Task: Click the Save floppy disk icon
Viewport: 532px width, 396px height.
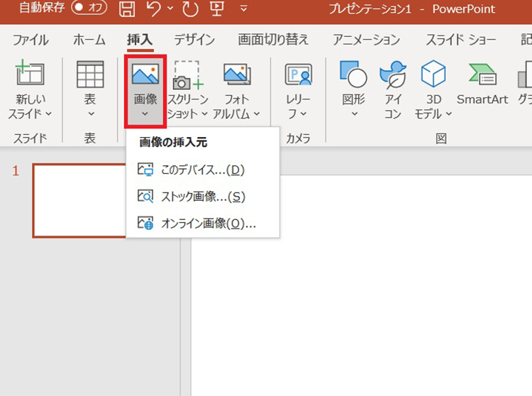Action: pos(127,9)
